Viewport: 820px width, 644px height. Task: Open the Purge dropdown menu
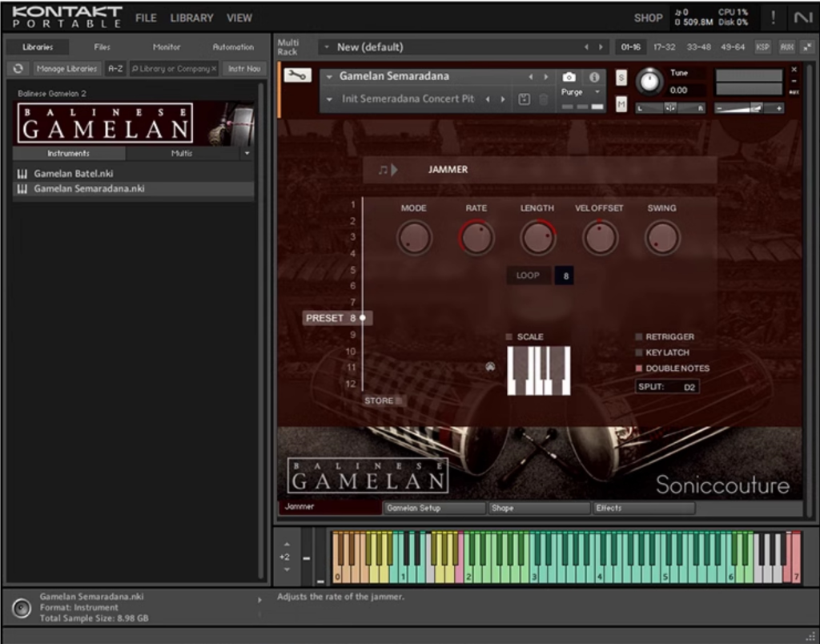(597, 92)
